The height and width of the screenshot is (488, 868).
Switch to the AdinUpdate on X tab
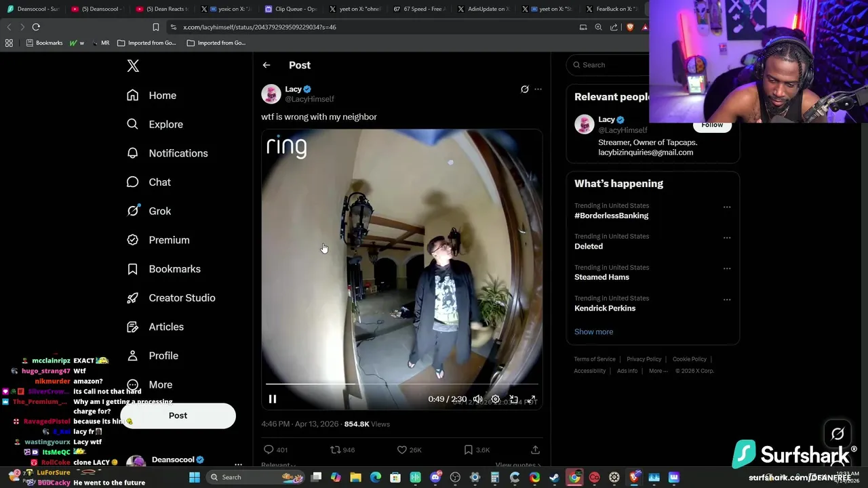[x=484, y=9]
